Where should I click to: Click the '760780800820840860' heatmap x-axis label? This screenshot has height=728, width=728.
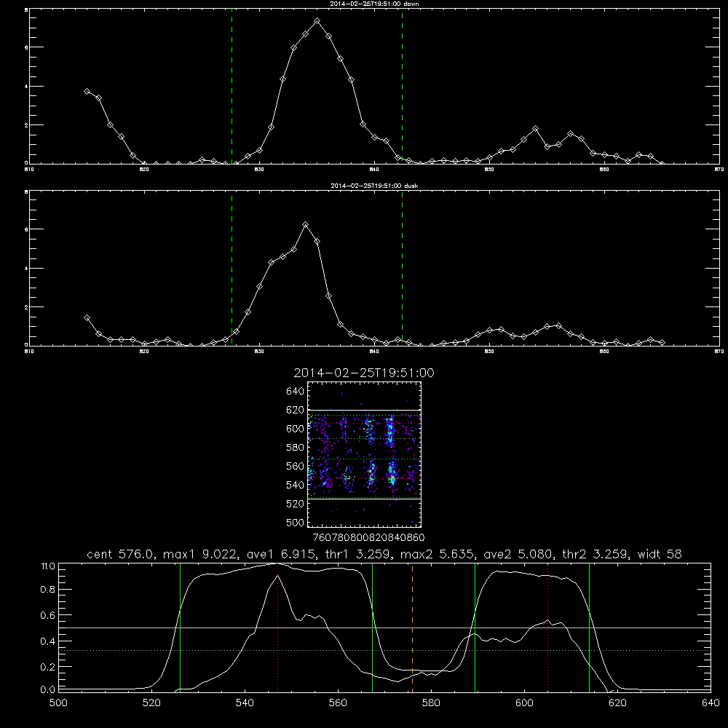click(368, 538)
